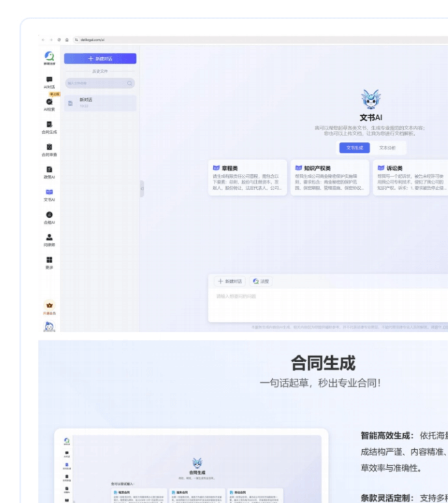Click the 文书AI mascot image
Screen dimensions: 448x503
click(371, 99)
